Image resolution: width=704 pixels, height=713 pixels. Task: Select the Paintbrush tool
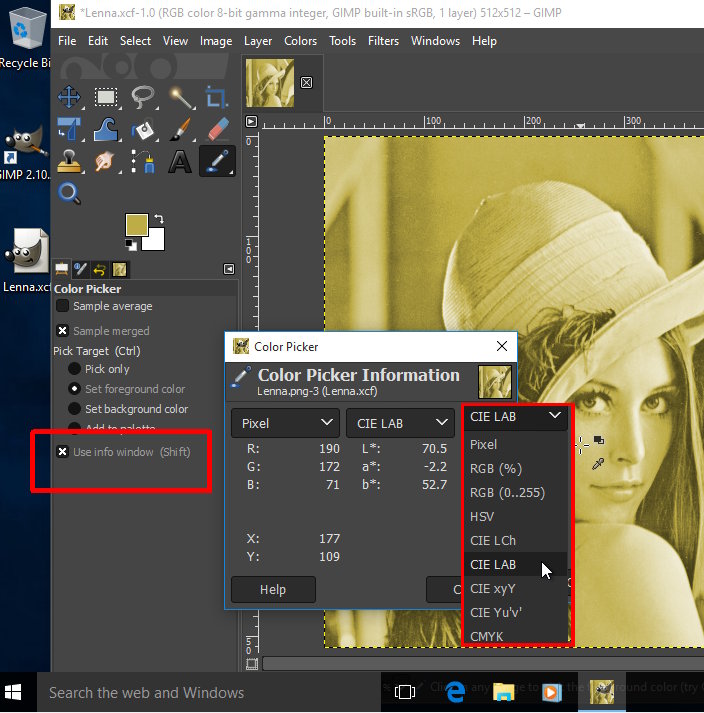pos(180,129)
